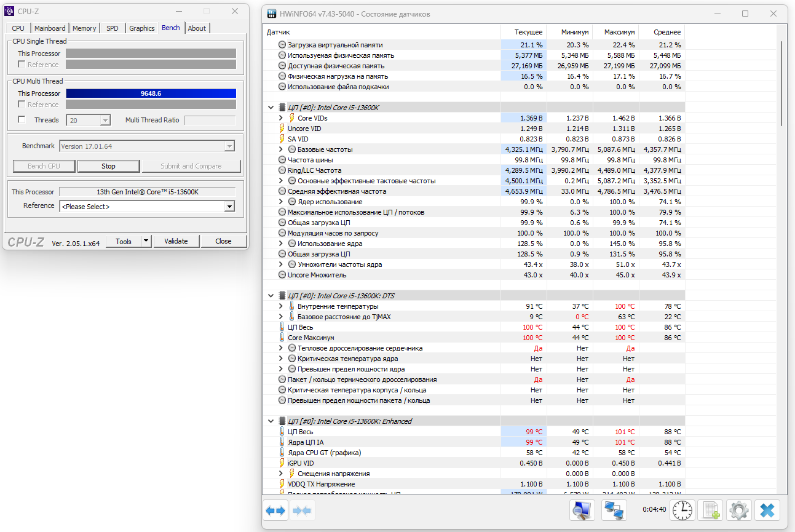
Task: Switch to the Mainboard tab
Action: point(50,28)
